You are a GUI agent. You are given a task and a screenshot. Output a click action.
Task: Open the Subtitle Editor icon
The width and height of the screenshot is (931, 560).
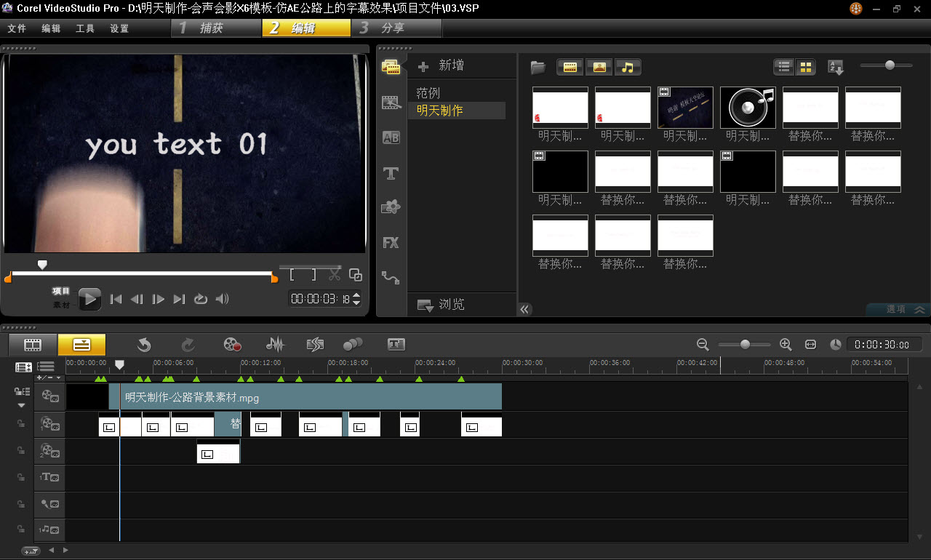click(x=396, y=345)
